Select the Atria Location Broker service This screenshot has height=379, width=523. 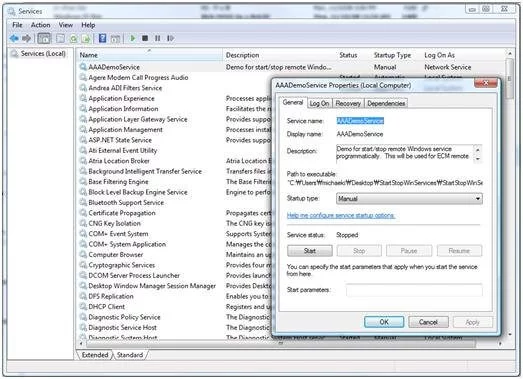[119, 161]
